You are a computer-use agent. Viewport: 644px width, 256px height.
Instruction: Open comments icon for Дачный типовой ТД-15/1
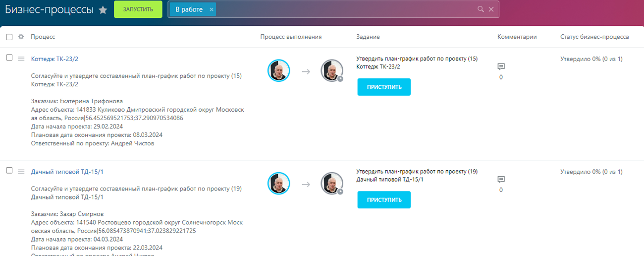click(501, 180)
